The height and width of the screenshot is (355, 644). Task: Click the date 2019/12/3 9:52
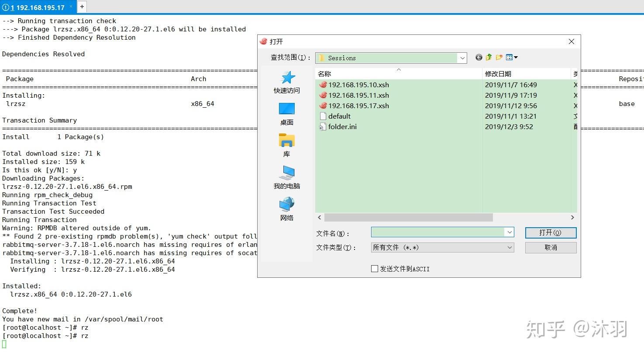tap(509, 127)
